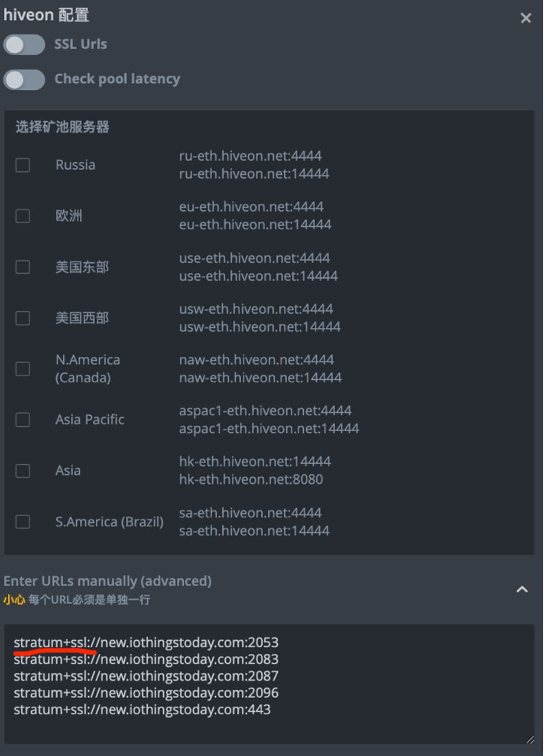Enable the Check pool latency toggle
545x756 pixels.
point(24,79)
